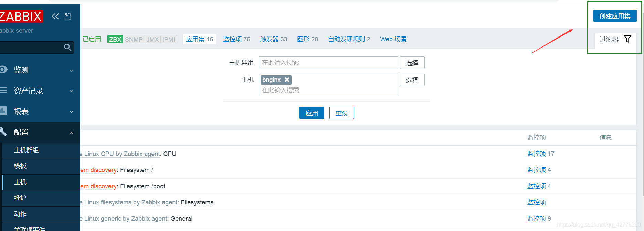Open Linux generic by Zabbix agent link

coord(124,219)
